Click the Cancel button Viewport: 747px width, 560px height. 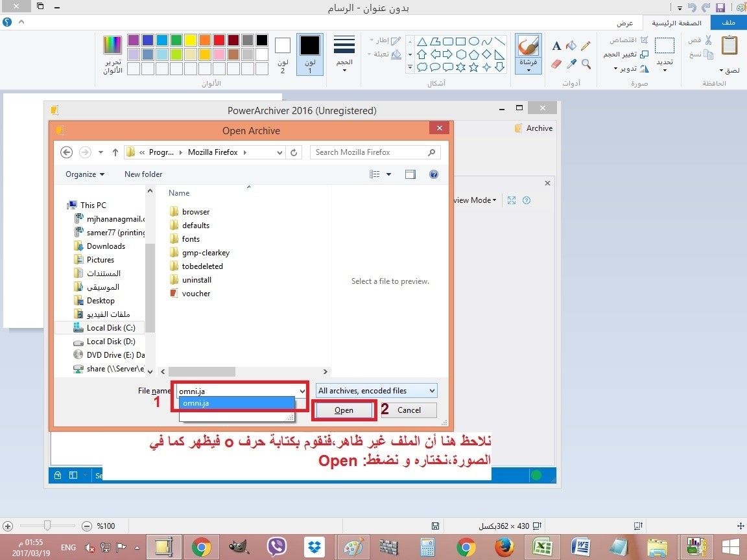tap(409, 410)
